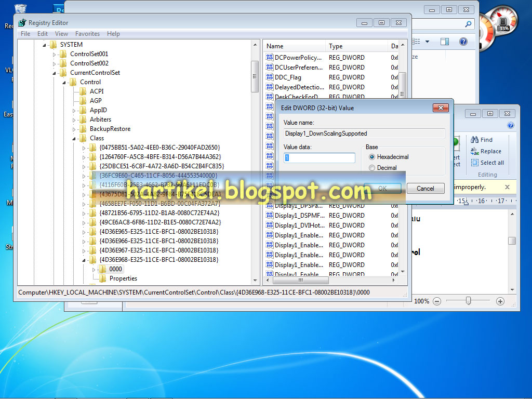This screenshot has height=399, width=532.
Task: Expand the Arbiters key
Action: (74, 120)
